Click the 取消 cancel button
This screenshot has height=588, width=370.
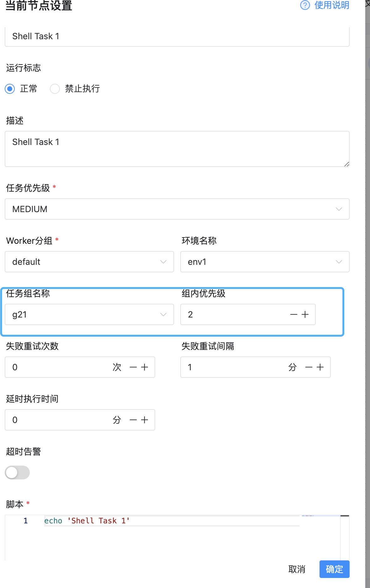pyautogui.click(x=297, y=569)
